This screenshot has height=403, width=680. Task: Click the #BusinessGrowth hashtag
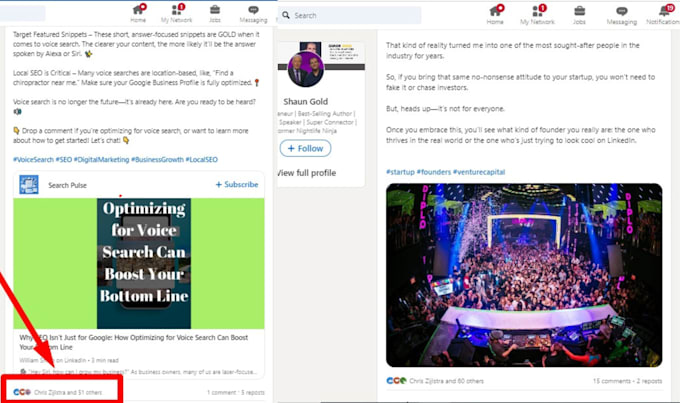click(x=157, y=160)
